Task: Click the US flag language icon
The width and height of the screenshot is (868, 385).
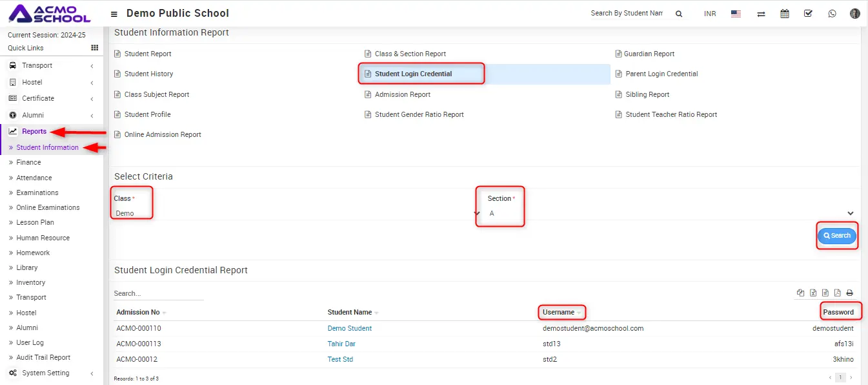Action: 736,14
